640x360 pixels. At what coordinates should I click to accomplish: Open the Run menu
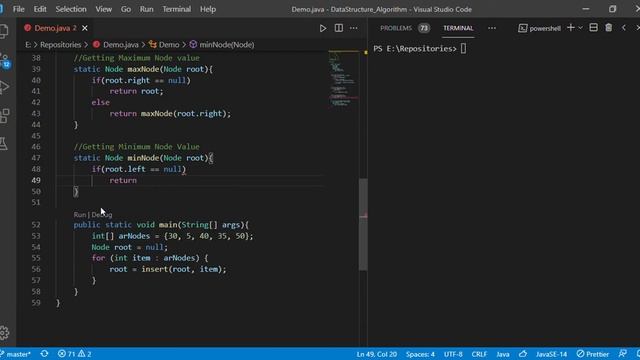[x=147, y=9]
